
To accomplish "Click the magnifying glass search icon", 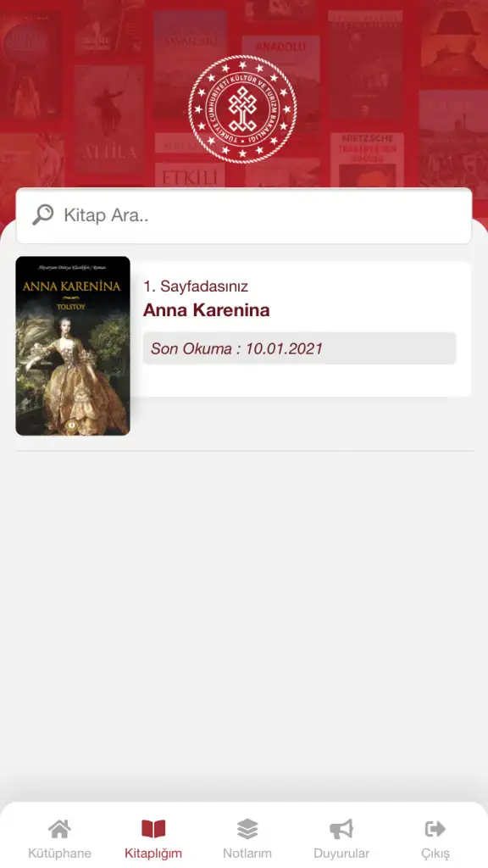I will point(42,214).
